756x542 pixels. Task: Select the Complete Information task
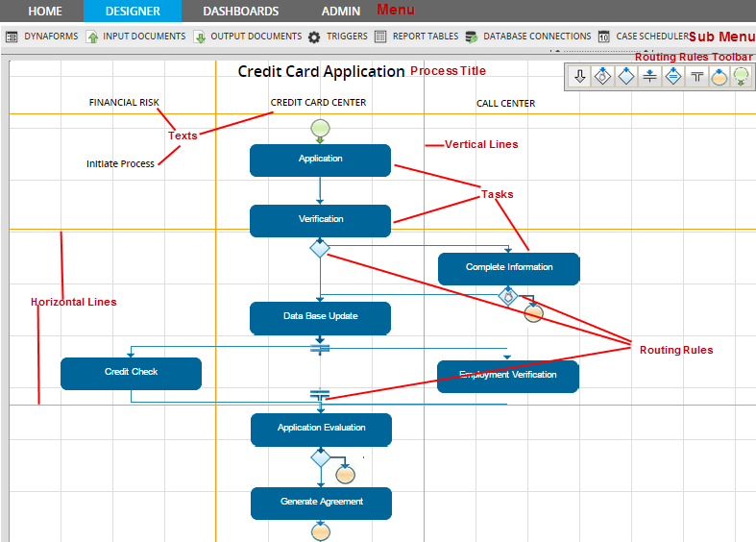pos(509,268)
